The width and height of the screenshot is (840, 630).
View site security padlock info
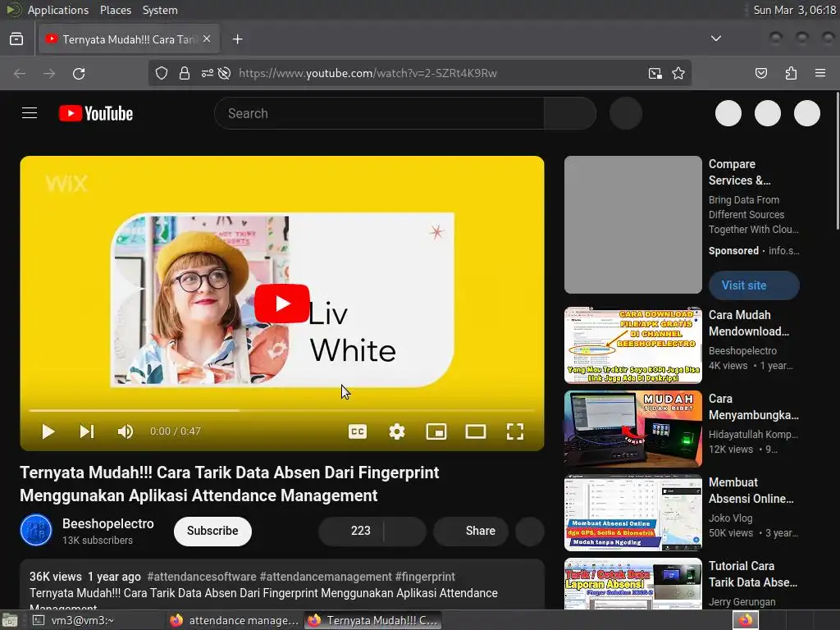tap(185, 73)
